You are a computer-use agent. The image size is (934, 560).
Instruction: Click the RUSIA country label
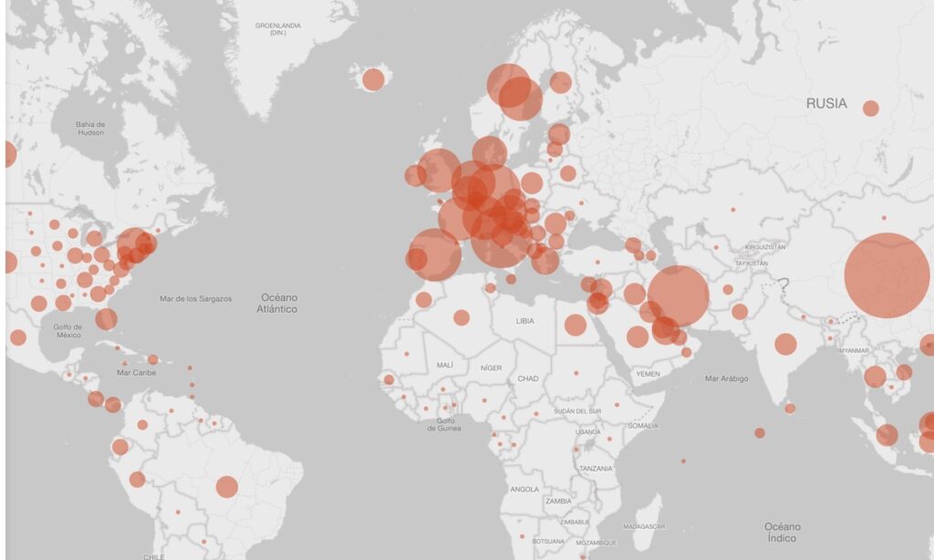825,104
